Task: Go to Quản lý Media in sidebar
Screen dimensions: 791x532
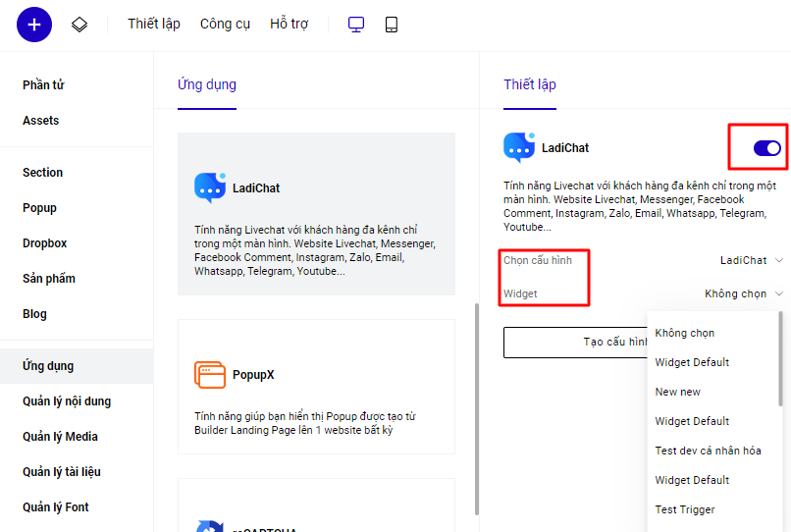Action: (60, 437)
